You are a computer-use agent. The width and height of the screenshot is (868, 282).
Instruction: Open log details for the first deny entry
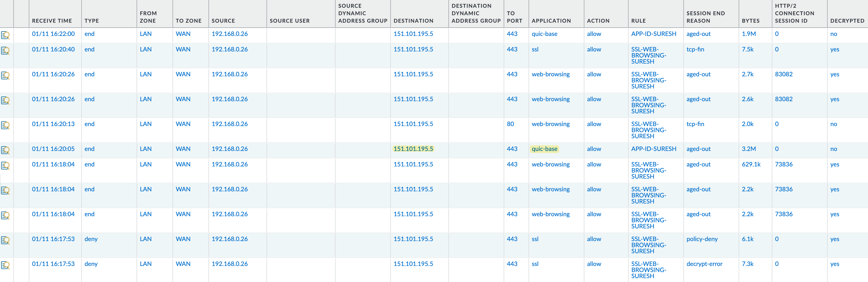pyautogui.click(x=6, y=241)
